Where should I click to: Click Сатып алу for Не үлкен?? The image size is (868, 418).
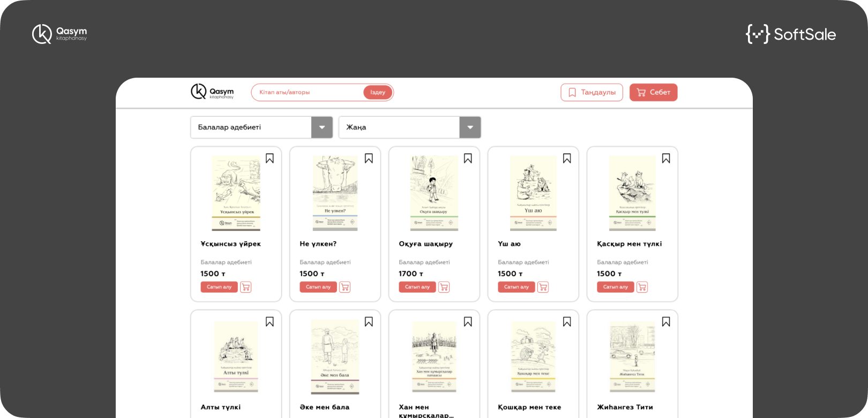318,287
